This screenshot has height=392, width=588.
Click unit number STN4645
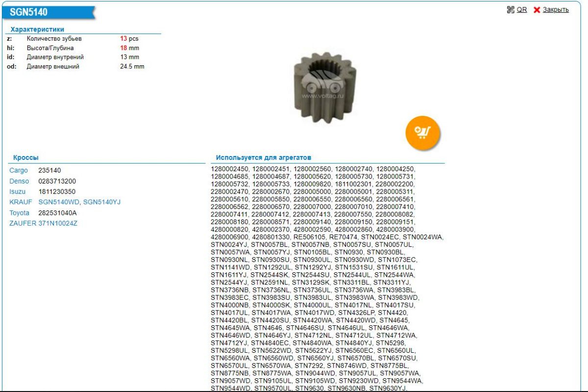click(394, 321)
